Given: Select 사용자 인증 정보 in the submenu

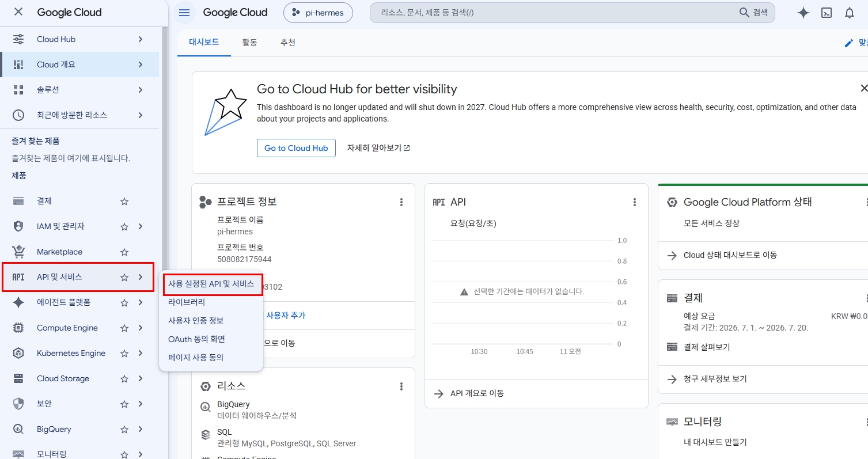Looking at the screenshot, I should click(211, 320).
